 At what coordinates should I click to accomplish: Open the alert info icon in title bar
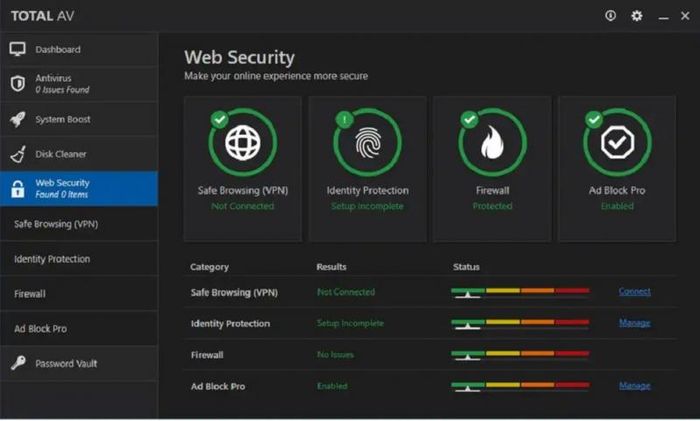coord(610,16)
